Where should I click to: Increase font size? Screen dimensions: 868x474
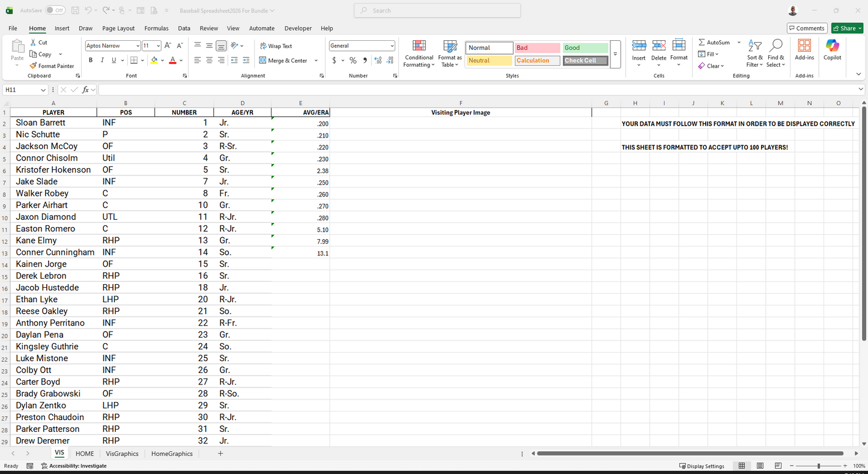click(x=168, y=46)
